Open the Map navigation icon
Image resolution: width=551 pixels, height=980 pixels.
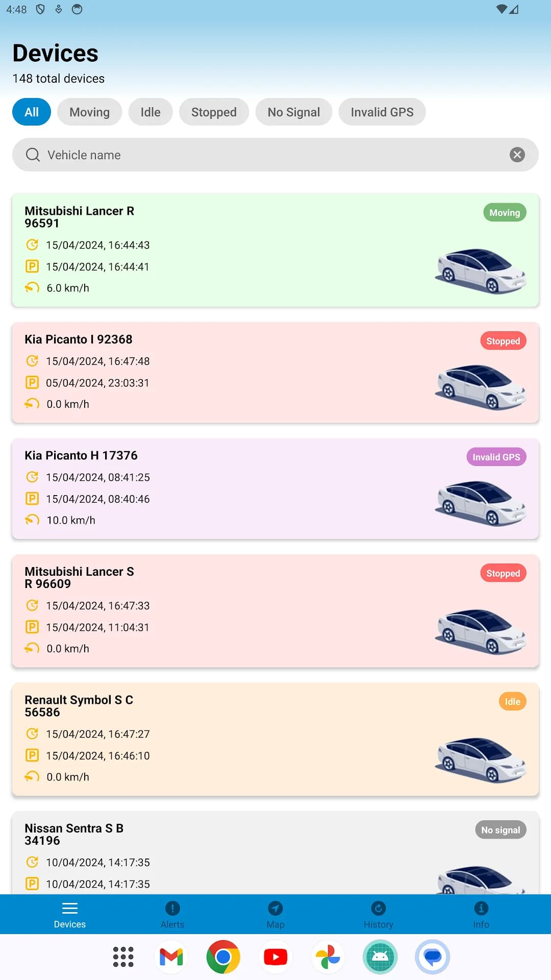coord(275,909)
